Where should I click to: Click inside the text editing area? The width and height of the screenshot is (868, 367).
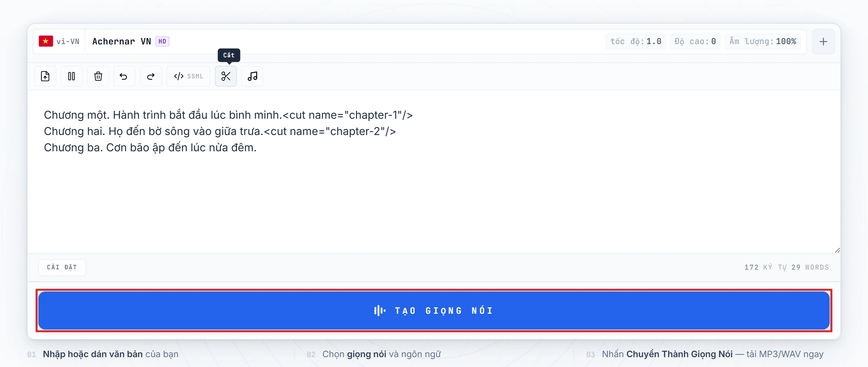407,187
